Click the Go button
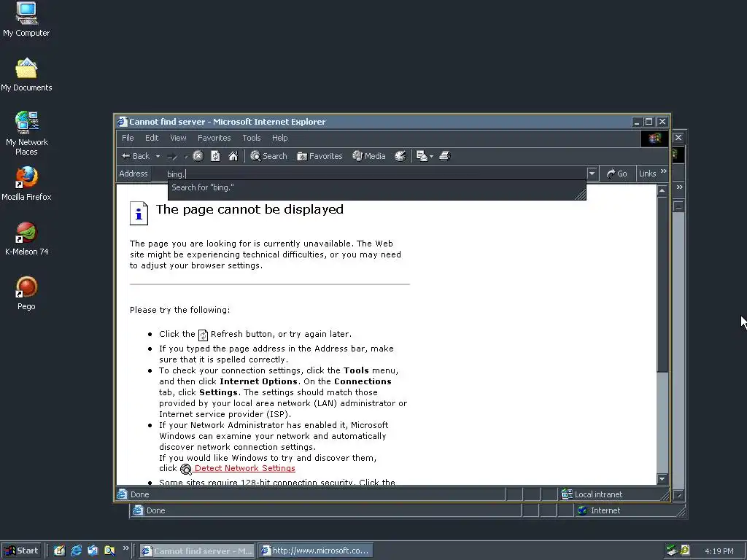 coord(616,174)
